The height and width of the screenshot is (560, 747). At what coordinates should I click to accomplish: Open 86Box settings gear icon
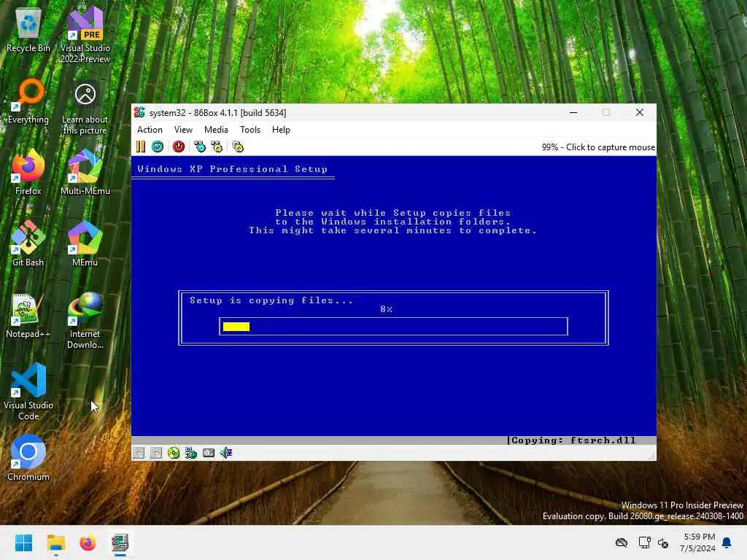tap(238, 147)
